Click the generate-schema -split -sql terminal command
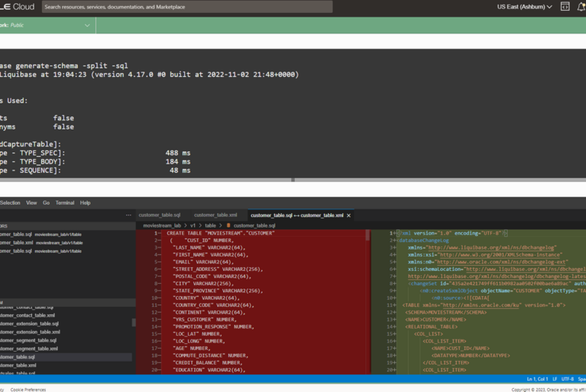 [x=64, y=65]
